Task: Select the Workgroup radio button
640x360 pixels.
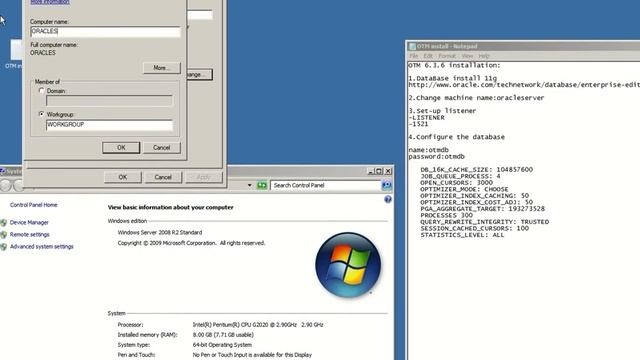Action: [41, 114]
